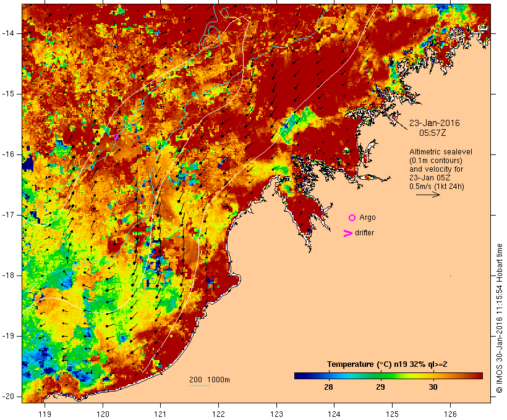Click the 'Argo' legend label
This screenshot has height=420, width=507.
click(367, 217)
